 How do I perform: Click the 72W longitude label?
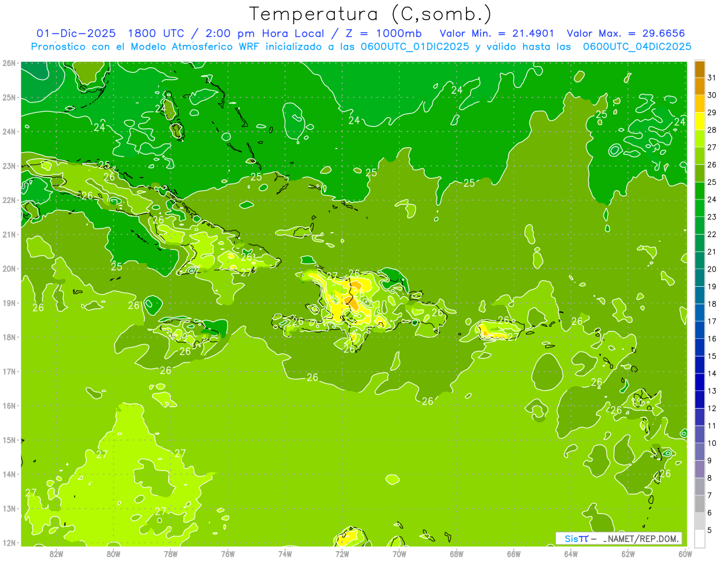pyautogui.click(x=342, y=554)
